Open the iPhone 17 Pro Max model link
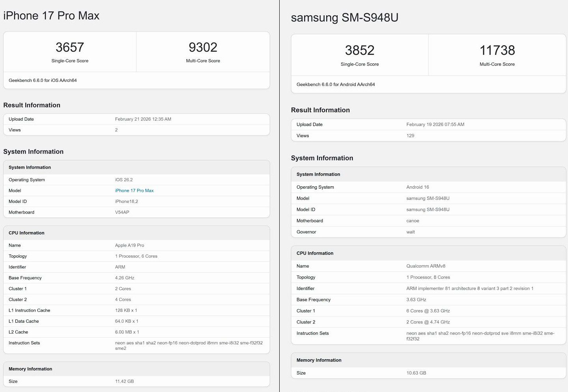This screenshot has height=392, width=568. click(134, 190)
